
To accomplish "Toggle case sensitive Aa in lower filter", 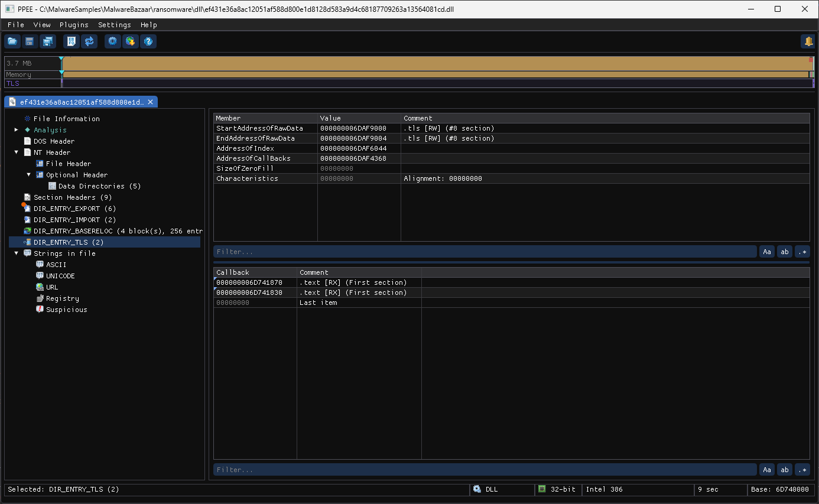I will point(767,470).
